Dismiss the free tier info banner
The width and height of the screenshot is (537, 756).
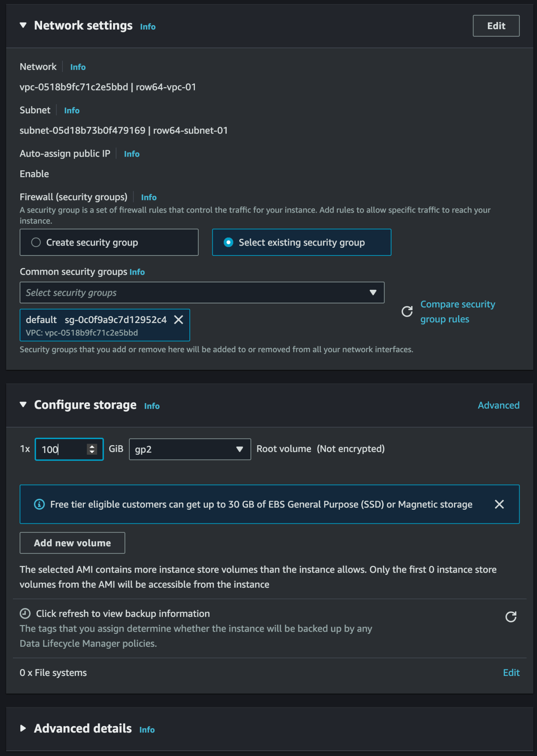click(x=499, y=504)
